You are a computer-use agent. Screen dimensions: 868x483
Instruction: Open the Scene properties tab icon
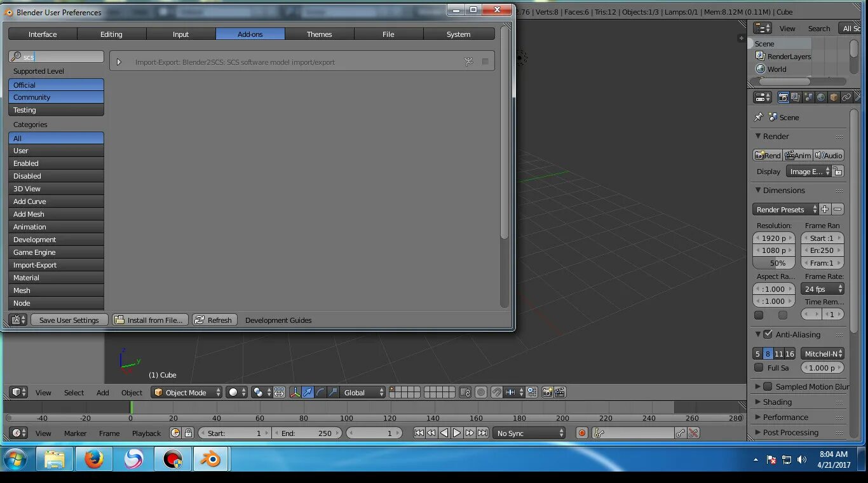[x=808, y=97]
